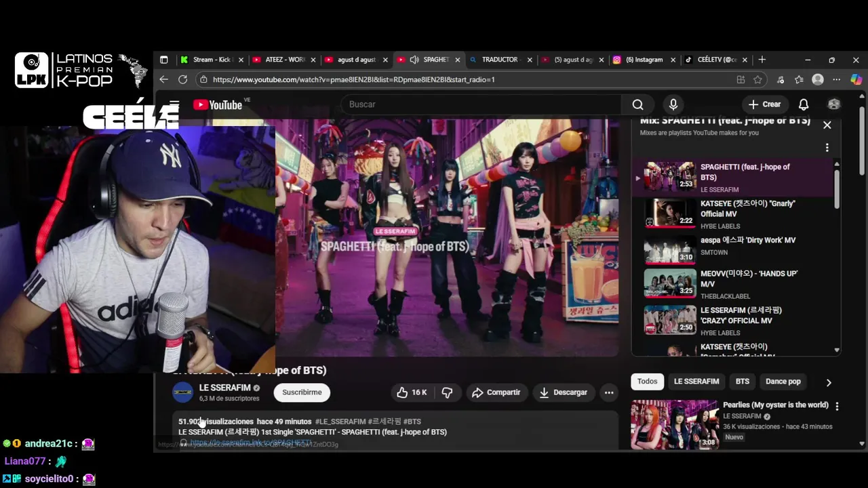Add this page to favorites star
The image size is (868, 488).
coord(757,79)
